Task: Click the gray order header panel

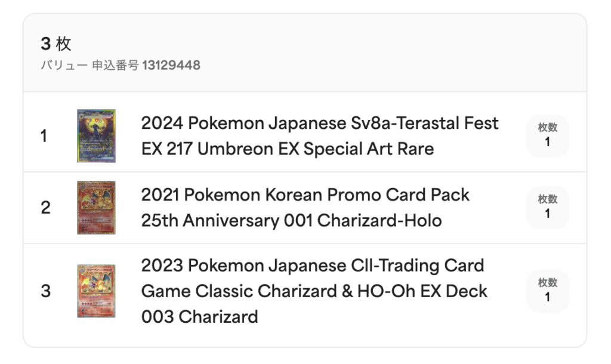Action: pos(305,53)
